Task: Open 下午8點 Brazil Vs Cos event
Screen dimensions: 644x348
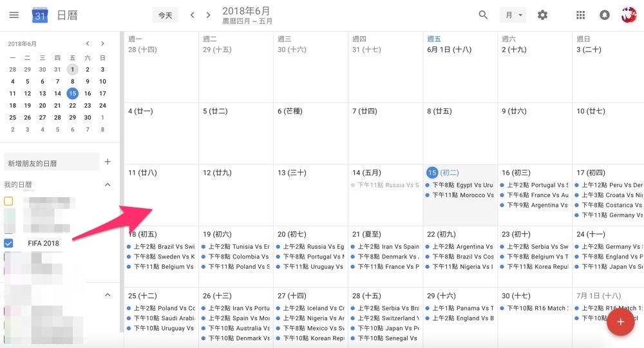Action: click(x=460, y=256)
